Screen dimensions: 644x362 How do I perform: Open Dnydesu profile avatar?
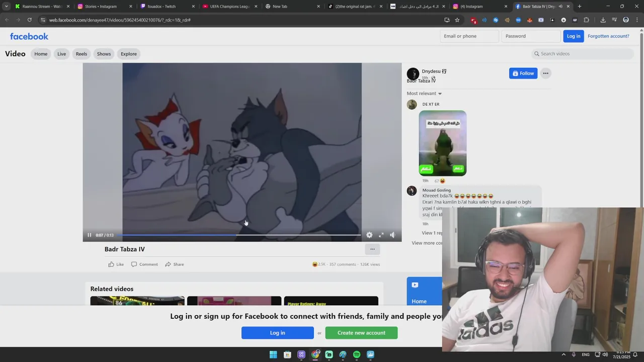[x=413, y=74]
